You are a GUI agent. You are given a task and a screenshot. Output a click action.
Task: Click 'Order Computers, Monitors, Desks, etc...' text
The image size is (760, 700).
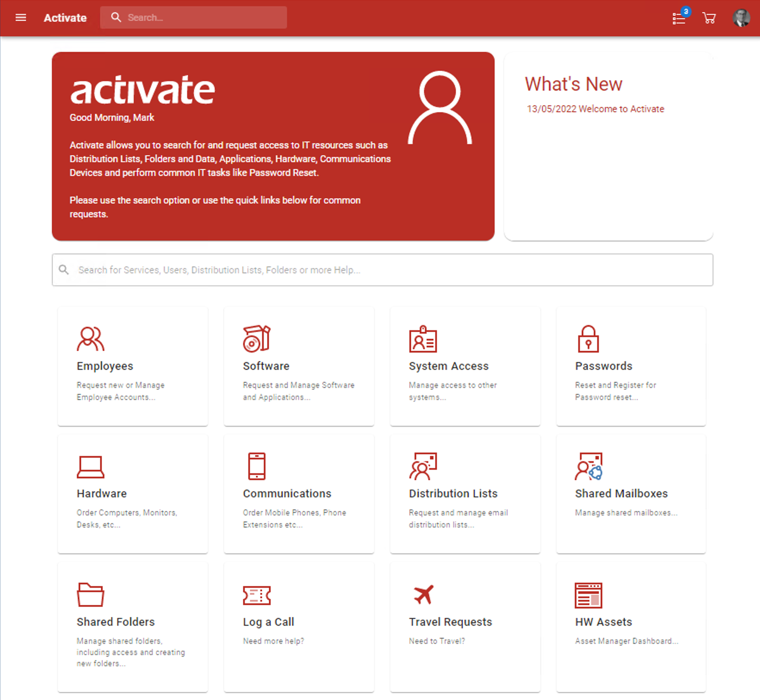127,519
